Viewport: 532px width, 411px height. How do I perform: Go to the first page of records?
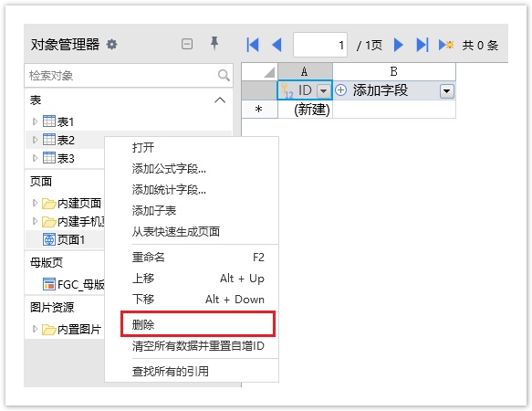pyautogui.click(x=253, y=45)
